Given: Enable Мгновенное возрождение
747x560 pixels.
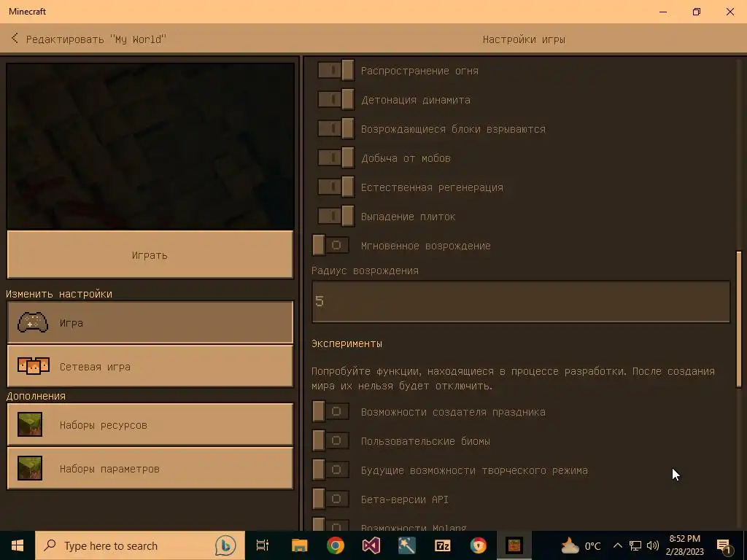Looking at the screenshot, I should [330, 245].
